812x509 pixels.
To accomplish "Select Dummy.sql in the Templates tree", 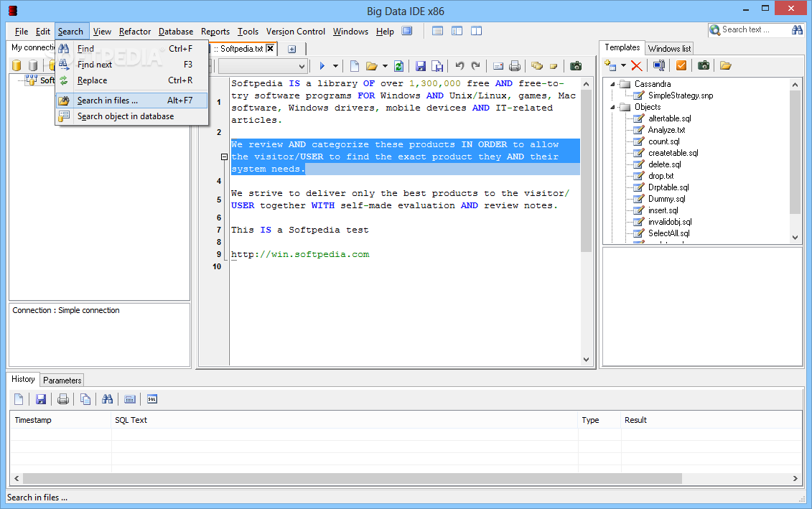I will click(x=666, y=199).
